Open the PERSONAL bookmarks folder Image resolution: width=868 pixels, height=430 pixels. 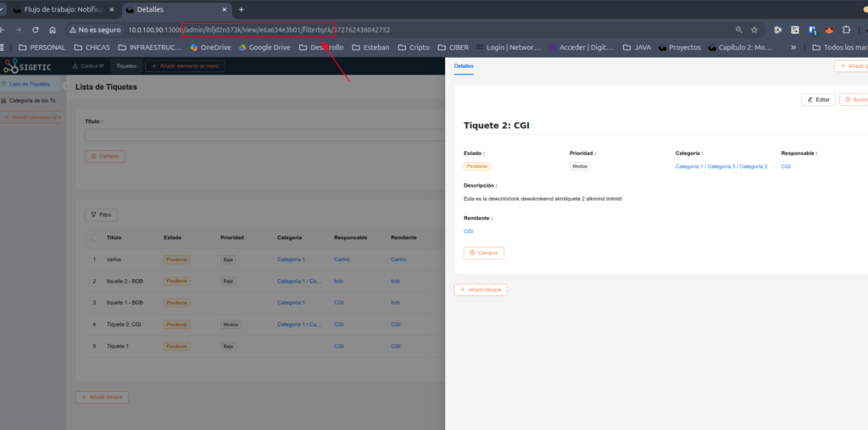tap(42, 47)
